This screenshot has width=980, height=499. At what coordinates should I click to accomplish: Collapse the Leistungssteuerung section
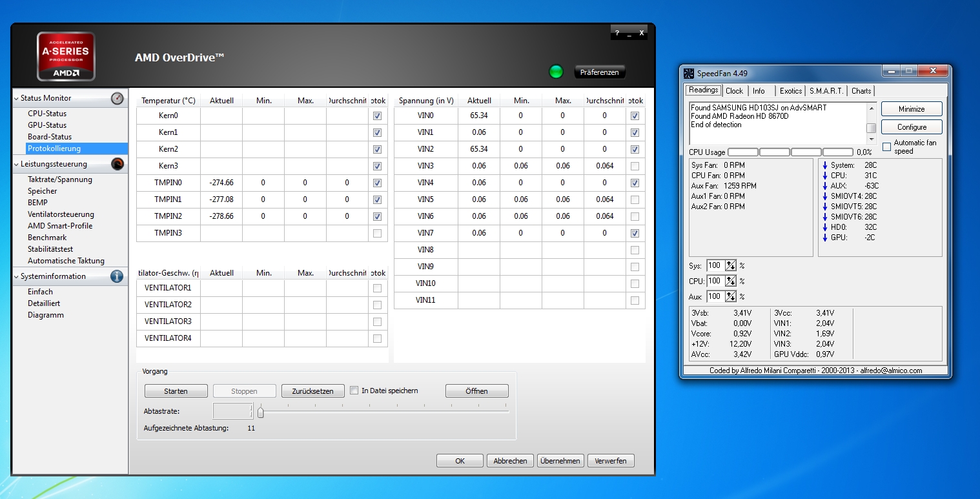[x=16, y=164]
